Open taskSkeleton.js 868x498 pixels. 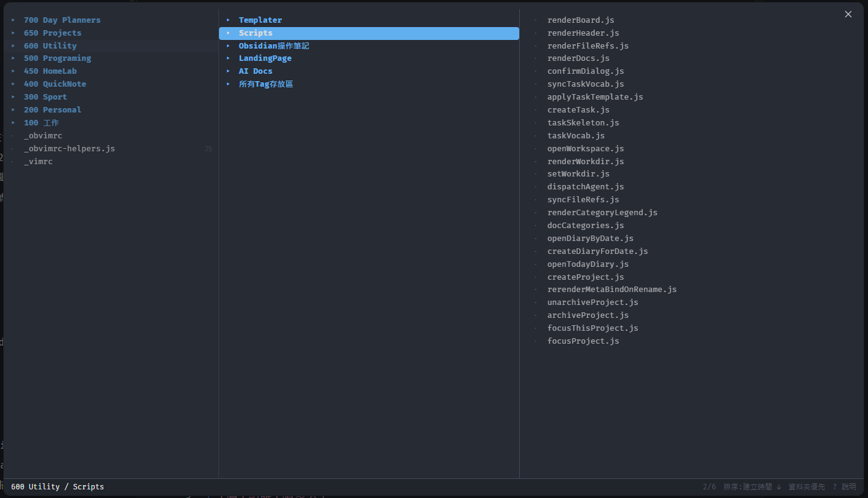click(583, 123)
